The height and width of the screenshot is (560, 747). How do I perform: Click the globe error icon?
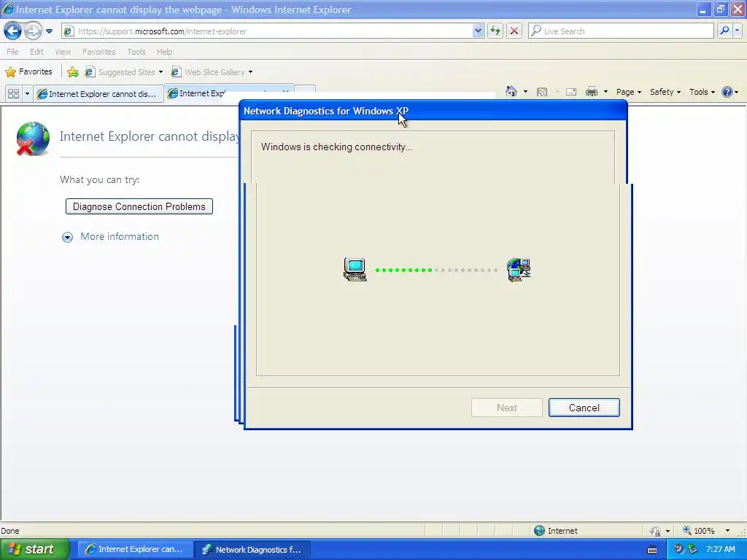[32, 139]
